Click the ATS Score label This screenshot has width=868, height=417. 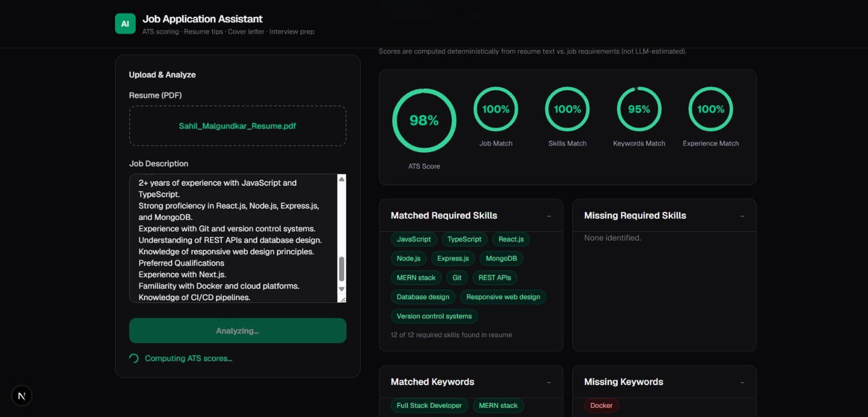coord(424,167)
